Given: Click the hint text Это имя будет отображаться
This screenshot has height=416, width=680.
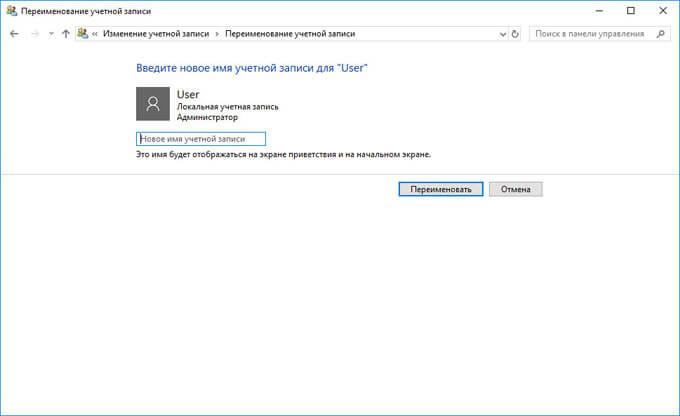Looking at the screenshot, I should coord(284,154).
